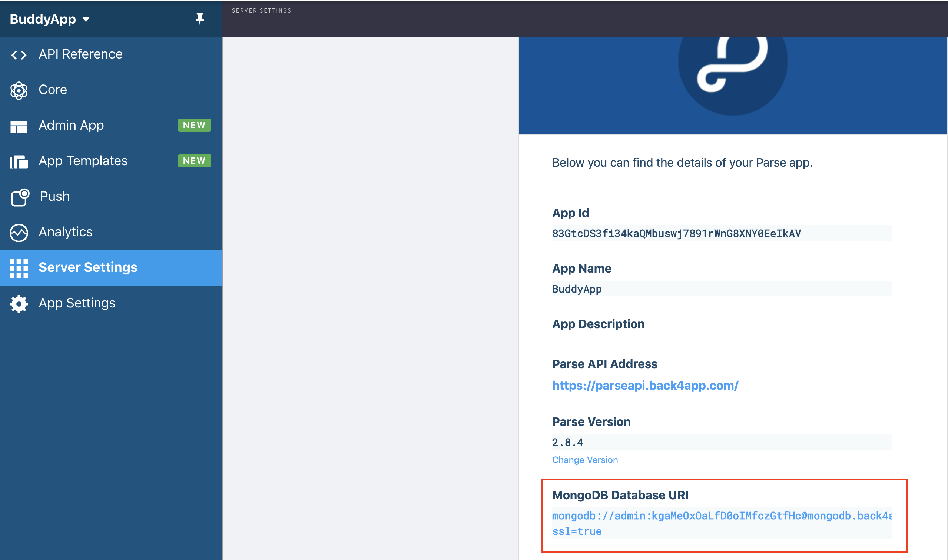
Task: Click the NEW badge beside App Templates
Action: (x=194, y=161)
